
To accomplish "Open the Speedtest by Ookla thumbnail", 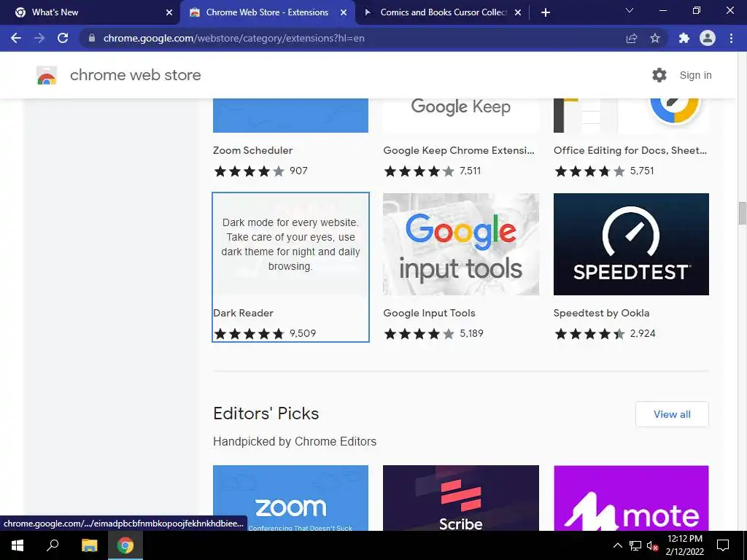I will click(631, 244).
